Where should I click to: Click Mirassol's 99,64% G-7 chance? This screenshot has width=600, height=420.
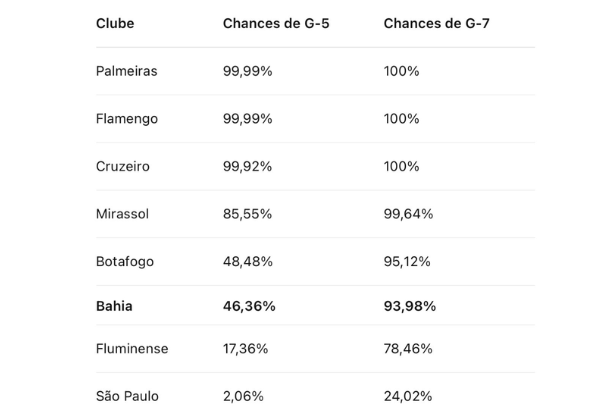[x=408, y=214]
